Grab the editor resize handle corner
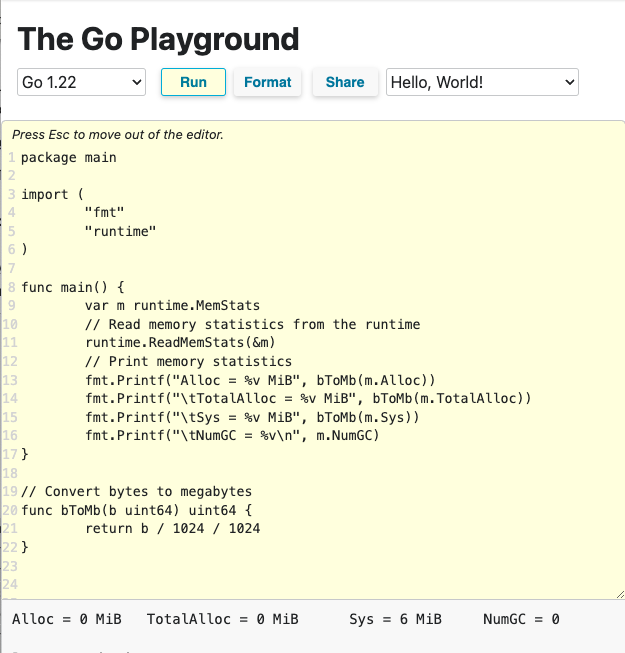The height and width of the screenshot is (653, 625). pyautogui.click(x=620, y=594)
